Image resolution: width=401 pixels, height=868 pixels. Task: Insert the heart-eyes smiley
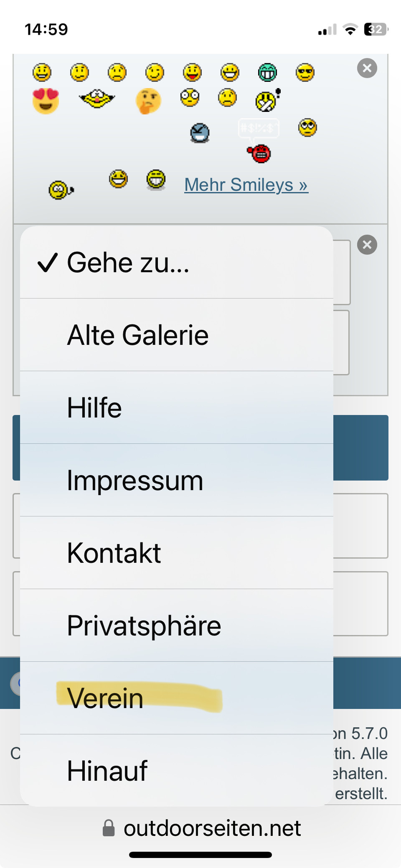pyautogui.click(x=46, y=101)
